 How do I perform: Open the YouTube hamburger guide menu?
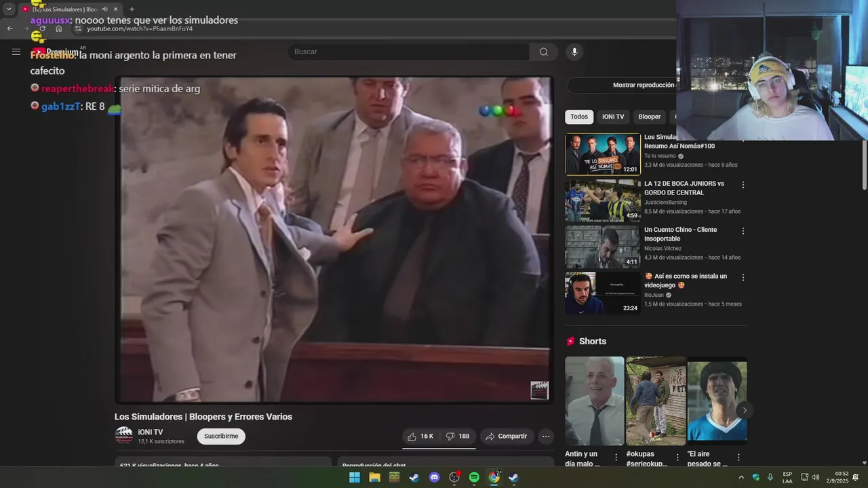pos(16,52)
